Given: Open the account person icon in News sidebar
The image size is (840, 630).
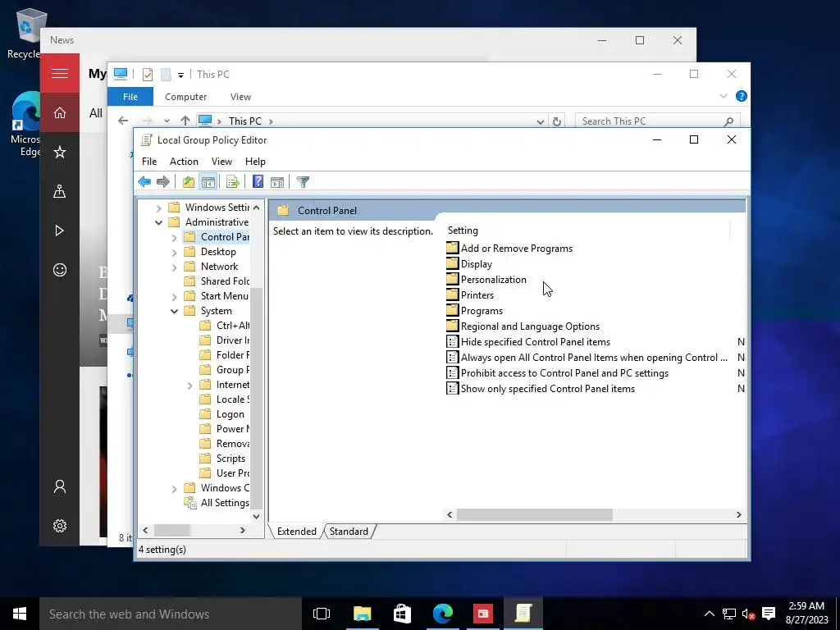Looking at the screenshot, I should 59,486.
